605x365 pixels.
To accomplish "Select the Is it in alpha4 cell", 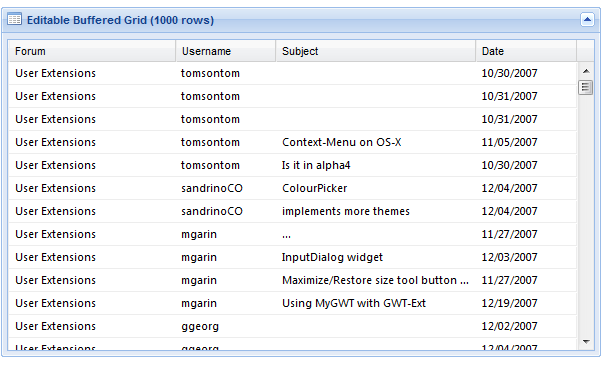I will point(375,165).
